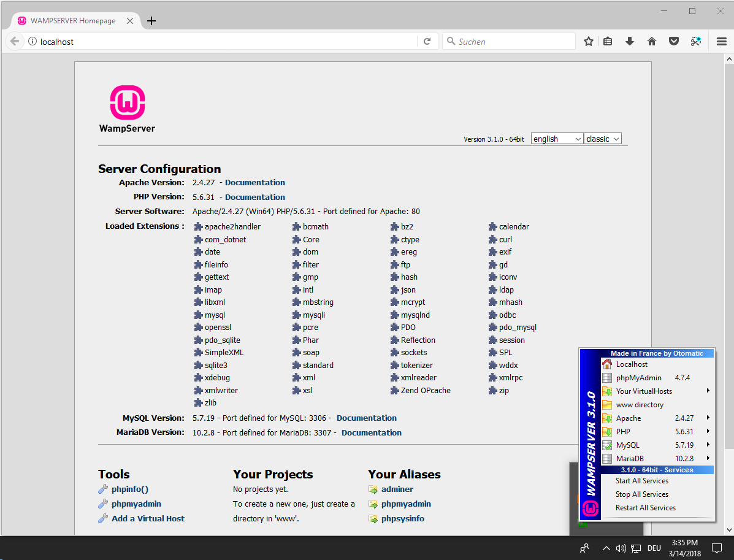Click the xdebug extension entry
The height and width of the screenshot is (560, 734).
pos(212,378)
